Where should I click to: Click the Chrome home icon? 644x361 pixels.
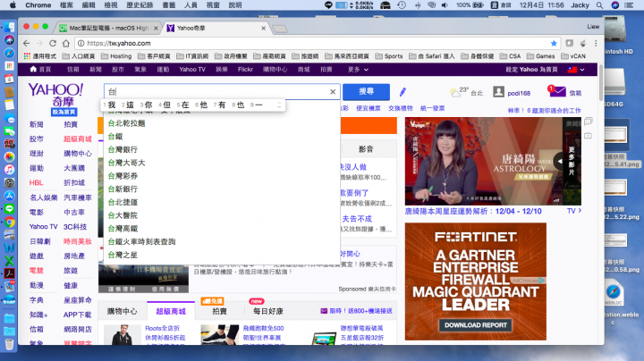click(x=65, y=43)
